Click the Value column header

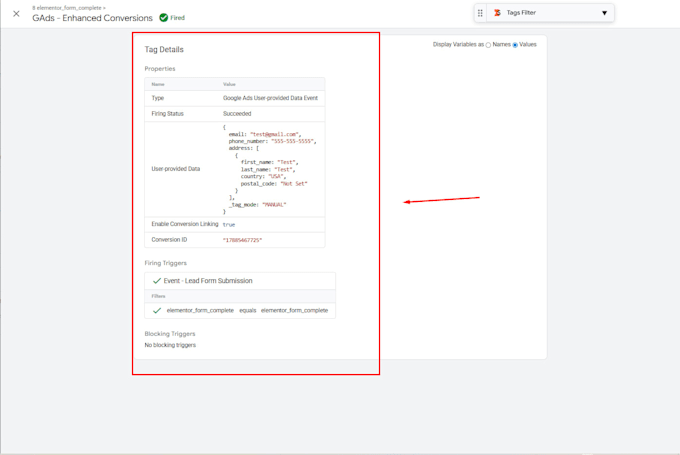229,84
